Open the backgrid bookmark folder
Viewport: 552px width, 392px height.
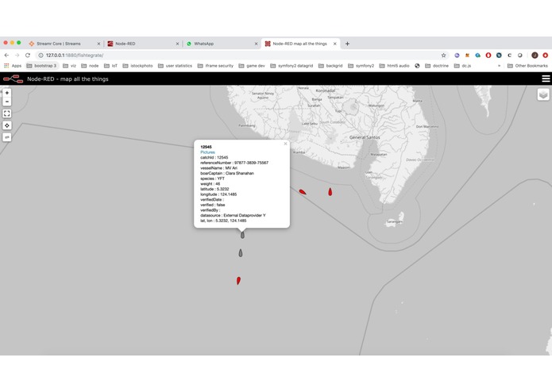point(330,66)
